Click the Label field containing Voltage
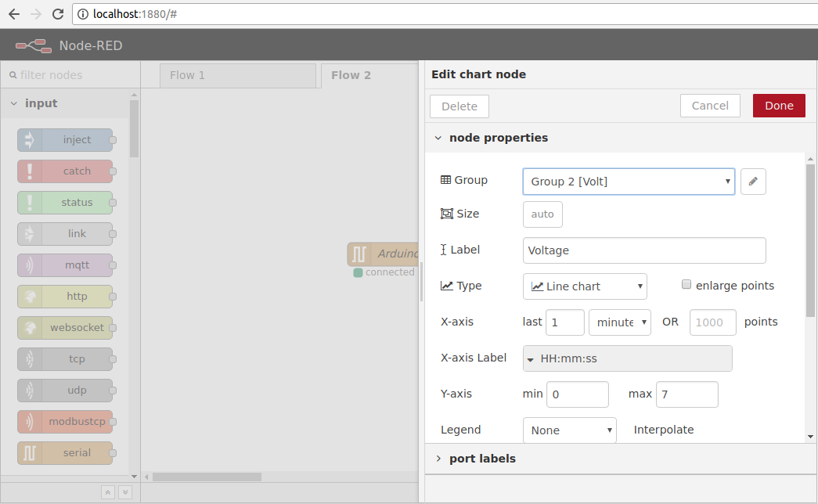Image resolution: width=818 pixels, height=504 pixels. click(x=644, y=250)
